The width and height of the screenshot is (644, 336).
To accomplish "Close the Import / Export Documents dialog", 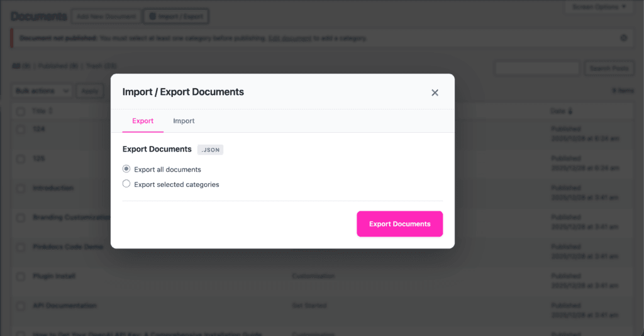I will 435,92.
